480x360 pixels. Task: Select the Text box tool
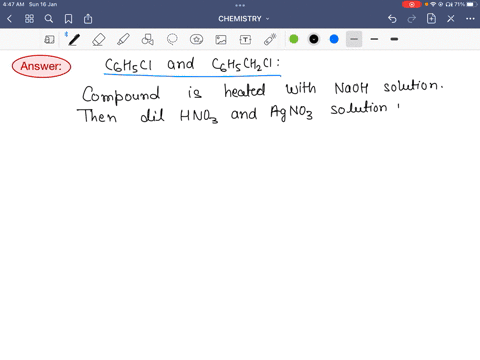(x=246, y=40)
